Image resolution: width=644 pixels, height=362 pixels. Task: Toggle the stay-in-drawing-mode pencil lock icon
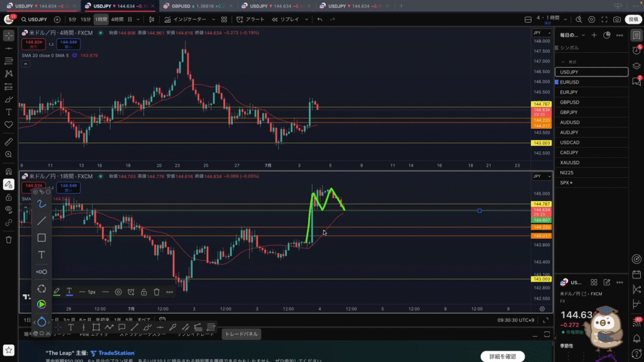[x=9, y=184]
